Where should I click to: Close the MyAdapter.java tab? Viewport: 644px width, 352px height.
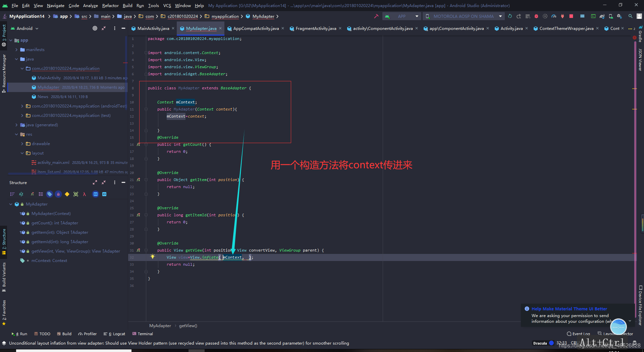coord(220,29)
